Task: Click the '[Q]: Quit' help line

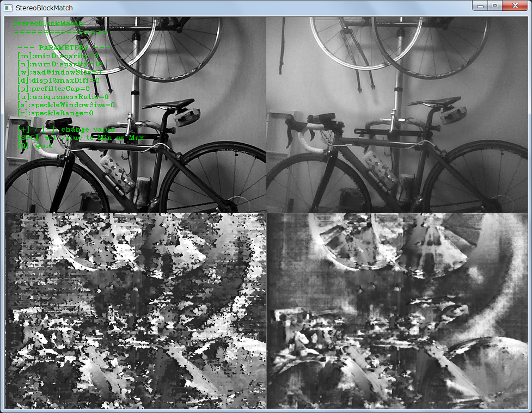Action: pos(35,146)
